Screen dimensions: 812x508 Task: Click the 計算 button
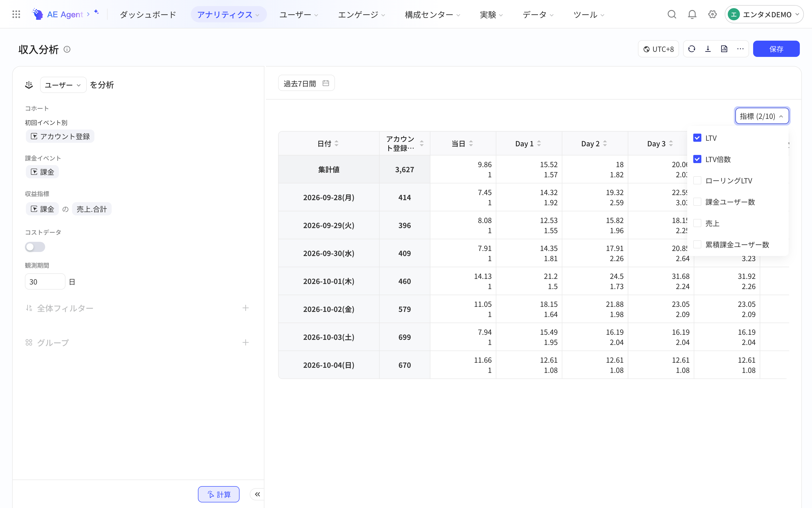pos(218,494)
